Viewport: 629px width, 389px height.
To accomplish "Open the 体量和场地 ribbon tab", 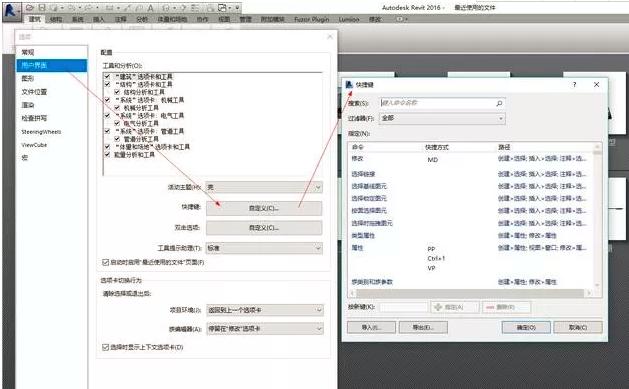I will click(172, 19).
